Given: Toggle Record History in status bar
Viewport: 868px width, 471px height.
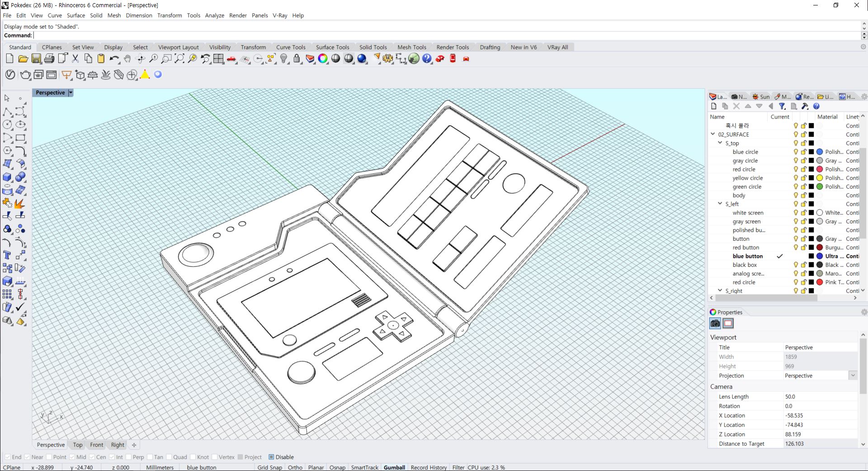Looking at the screenshot, I should pyautogui.click(x=429, y=467).
